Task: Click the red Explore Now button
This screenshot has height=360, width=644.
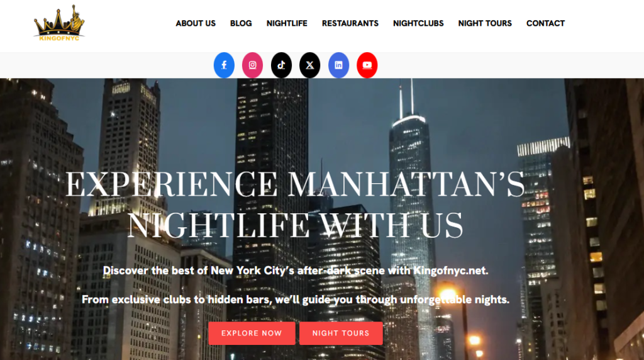Action: point(252,334)
